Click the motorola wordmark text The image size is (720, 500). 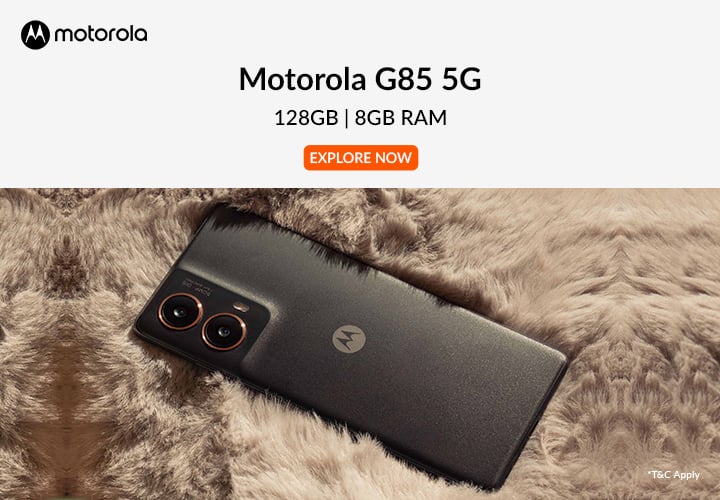[101, 34]
